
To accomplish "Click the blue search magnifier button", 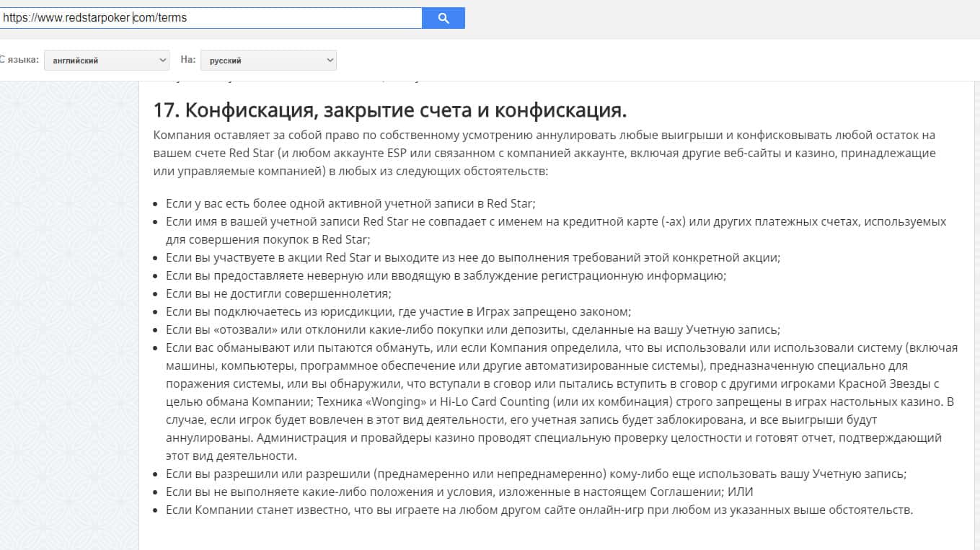I will [x=443, y=18].
